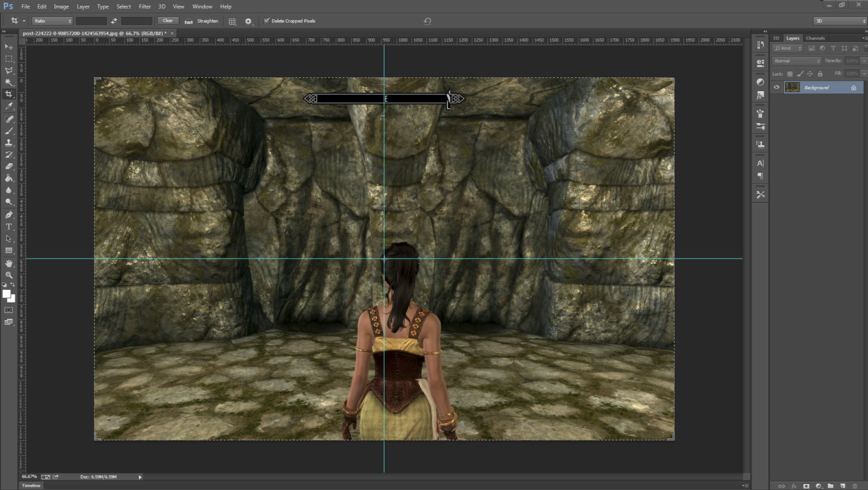The width and height of the screenshot is (868, 490).
Task: Reset default foreground and background colors
Action: (5, 285)
